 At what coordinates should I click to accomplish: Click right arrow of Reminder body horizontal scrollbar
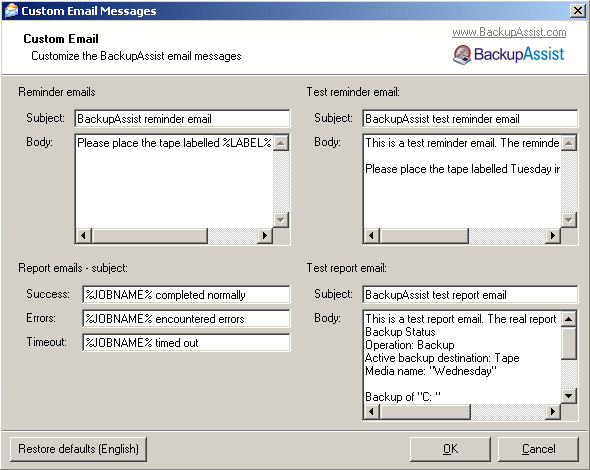(x=265, y=236)
